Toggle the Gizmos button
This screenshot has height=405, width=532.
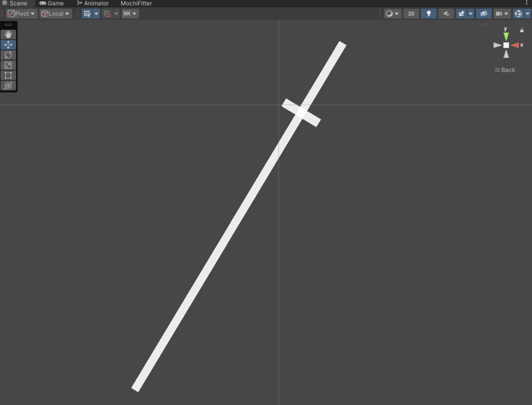tap(518, 14)
